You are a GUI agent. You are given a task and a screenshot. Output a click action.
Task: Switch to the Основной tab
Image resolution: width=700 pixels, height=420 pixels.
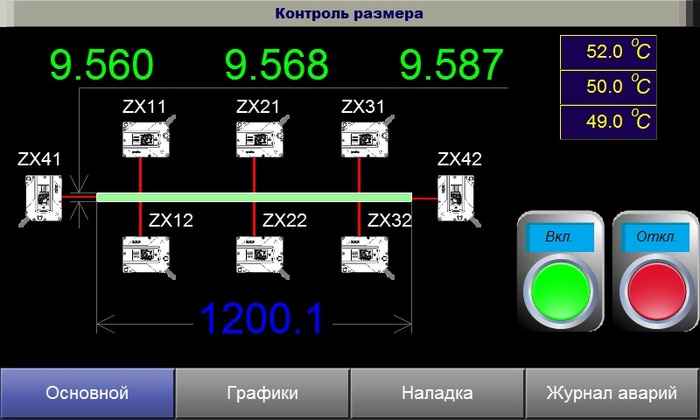point(87,393)
